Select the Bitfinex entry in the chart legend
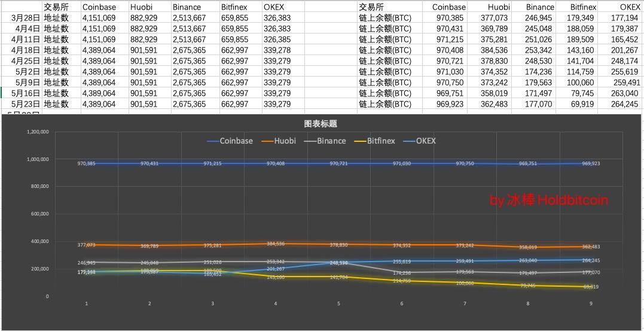 [x=374, y=141]
